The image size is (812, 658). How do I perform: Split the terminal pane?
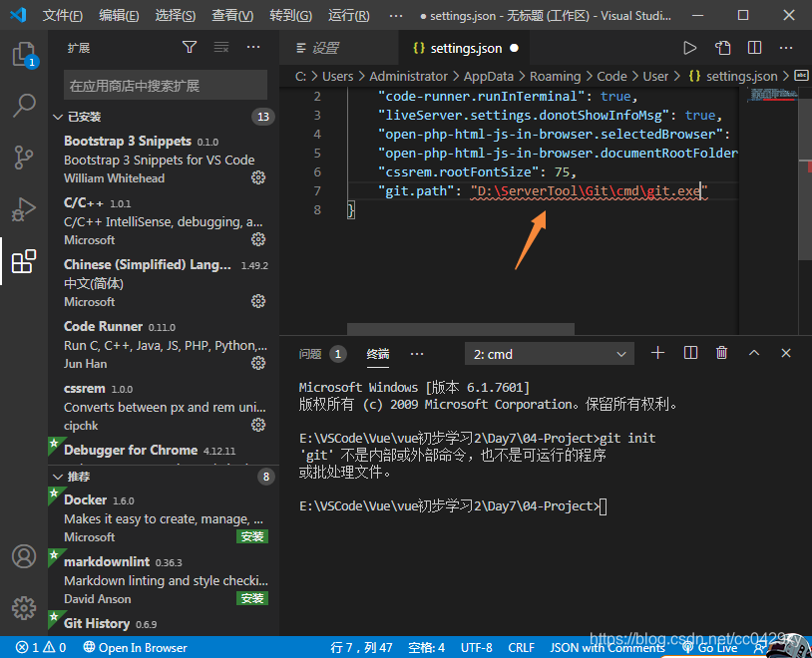click(x=690, y=353)
